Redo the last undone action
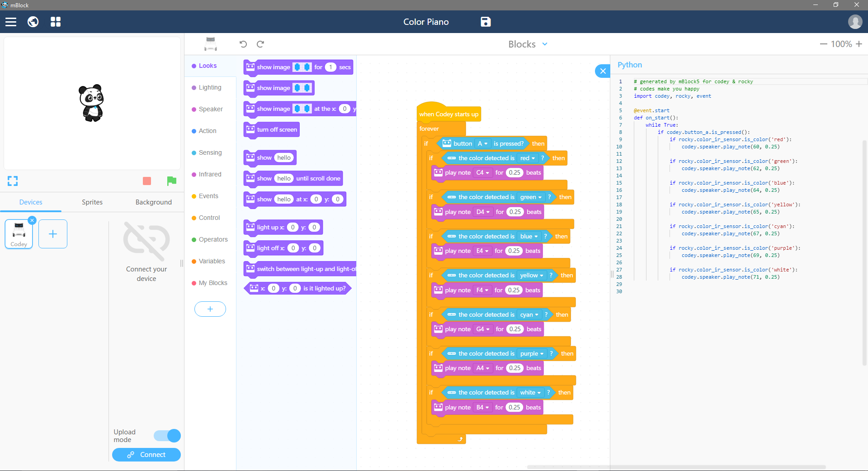Viewport: 868px width, 471px height. 260,44
